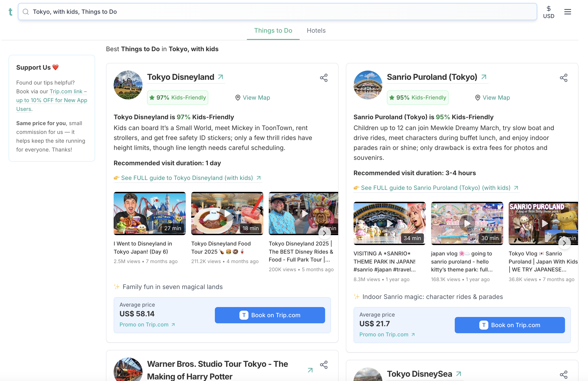The height and width of the screenshot is (381, 588).
Task: Book Sanrio Puroland on Trip.com
Action: coord(510,325)
